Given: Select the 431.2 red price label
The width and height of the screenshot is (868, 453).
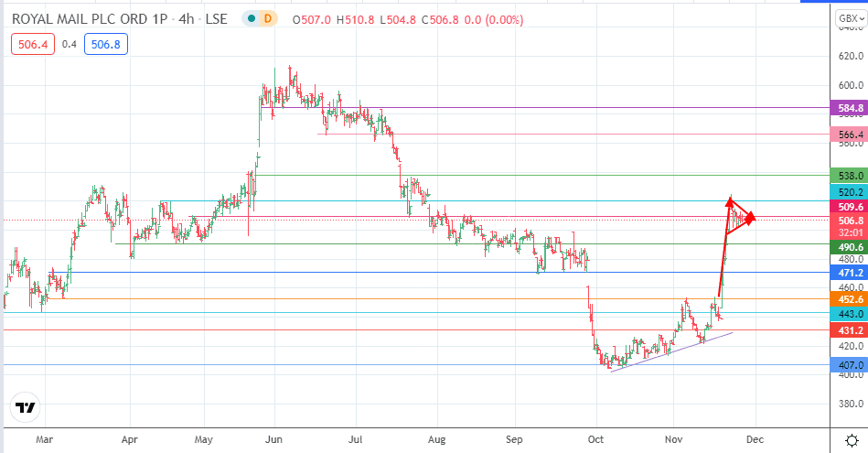Looking at the screenshot, I should point(849,330).
